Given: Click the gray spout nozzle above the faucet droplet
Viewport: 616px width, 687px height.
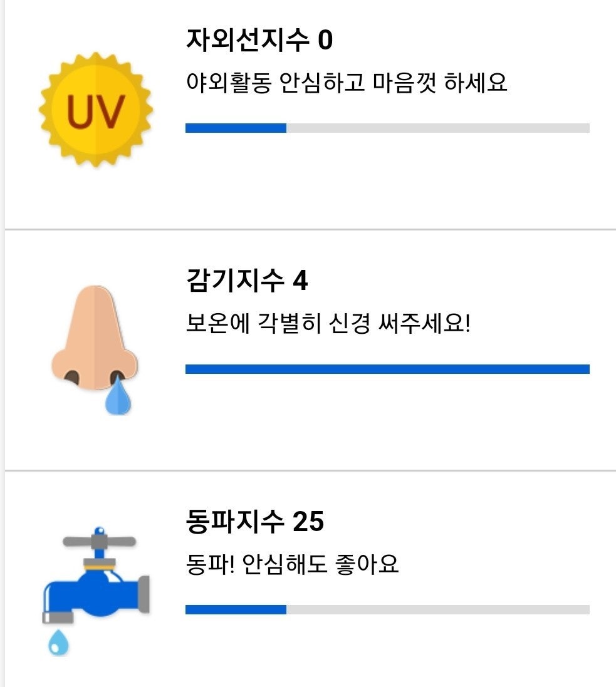Looking at the screenshot, I should click(x=58, y=617).
